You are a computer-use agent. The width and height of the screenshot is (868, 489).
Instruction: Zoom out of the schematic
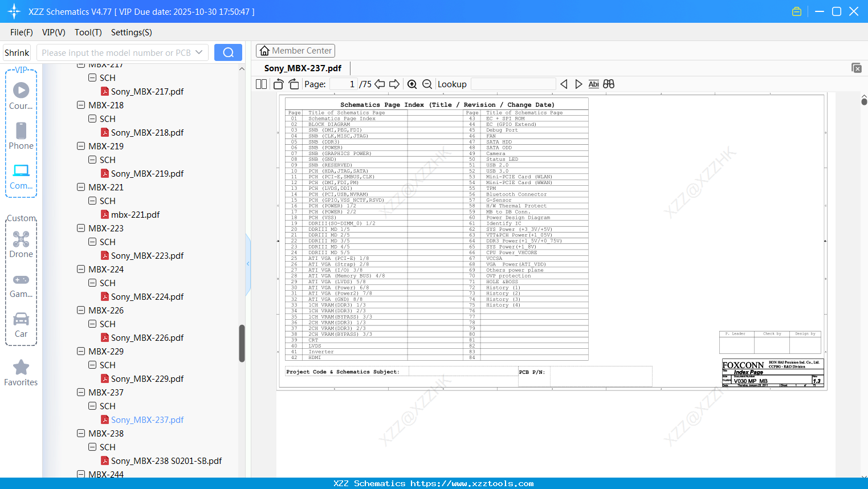click(x=427, y=84)
